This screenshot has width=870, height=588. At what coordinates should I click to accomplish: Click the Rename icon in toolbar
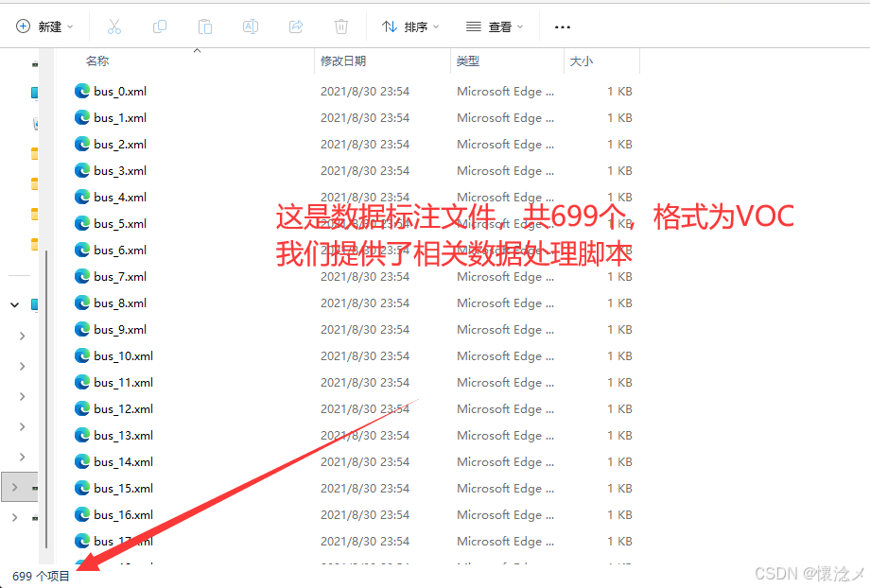pyautogui.click(x=251, y=26)
